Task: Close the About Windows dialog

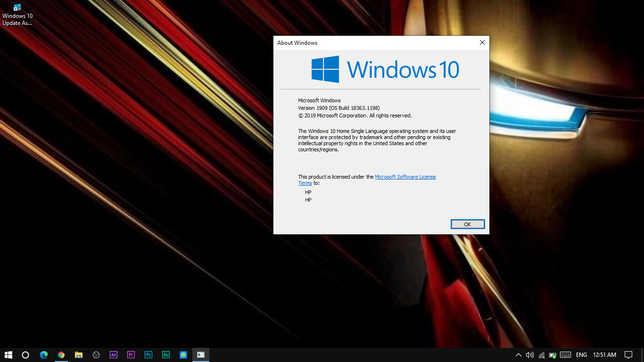Action: click(x=482, y=42)
